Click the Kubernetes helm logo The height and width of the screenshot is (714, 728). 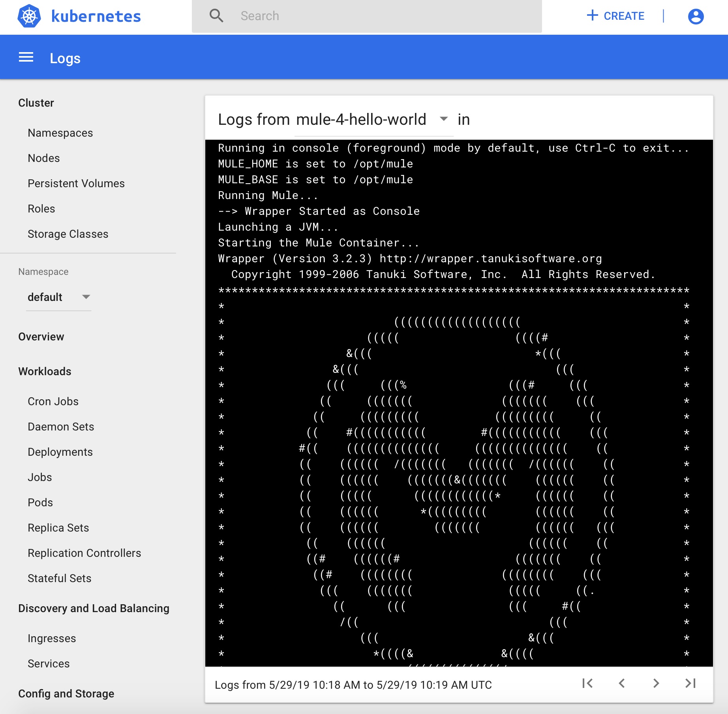pos(29,16)
